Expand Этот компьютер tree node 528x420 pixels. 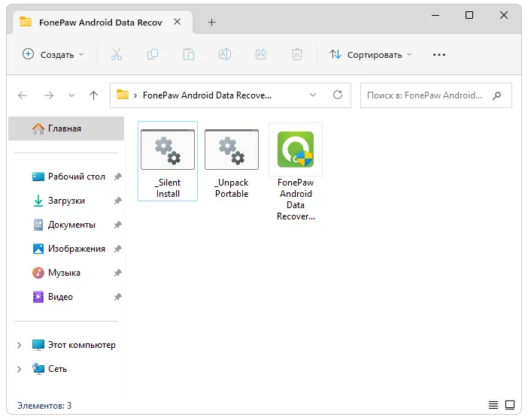coord(20,345)
